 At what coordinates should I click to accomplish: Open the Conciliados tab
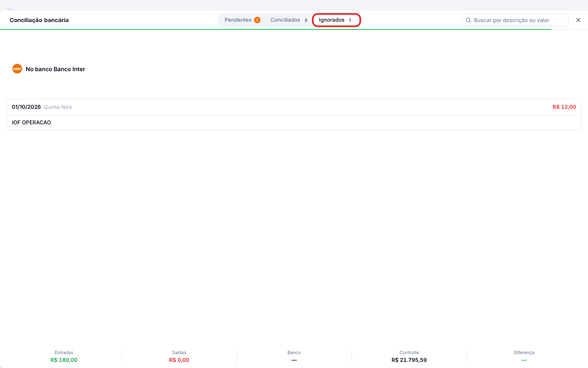point(289,20)
